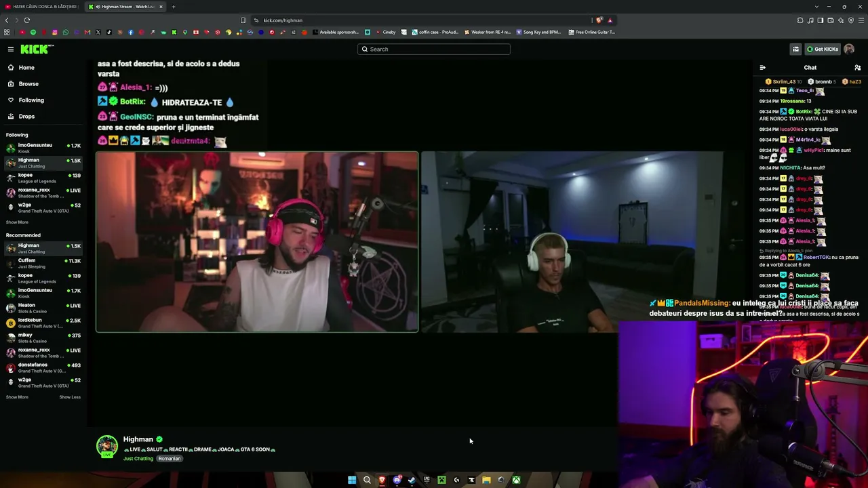This screenshot has width=868, height=488.
Task: Open Following page in sidebar
Action: (42, 100)
